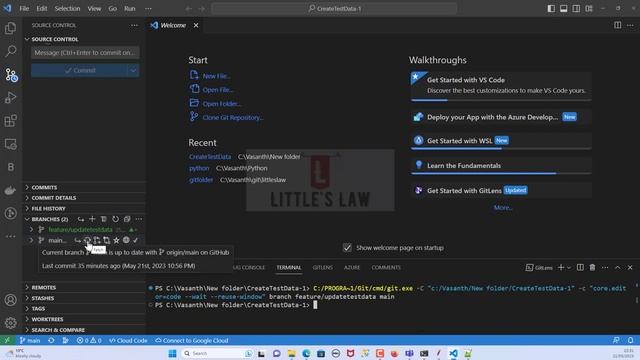Open new terminal profile dropdown arrow
Screen dimensions: 640x360
click(x=569, y=267)
